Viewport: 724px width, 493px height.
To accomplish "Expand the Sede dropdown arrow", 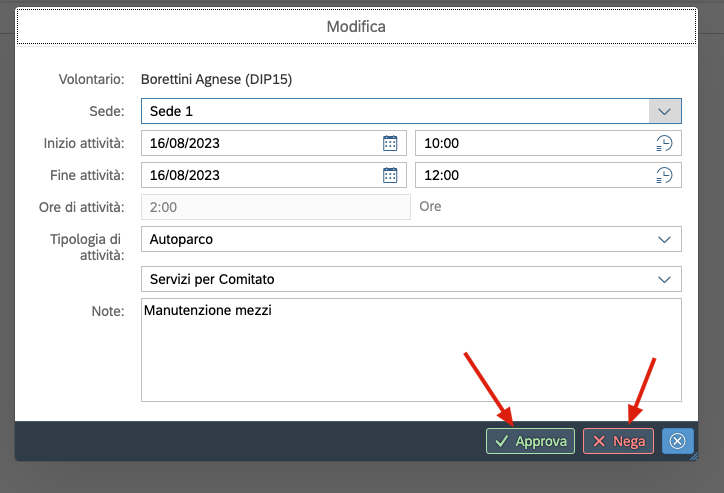I will 665,110.
